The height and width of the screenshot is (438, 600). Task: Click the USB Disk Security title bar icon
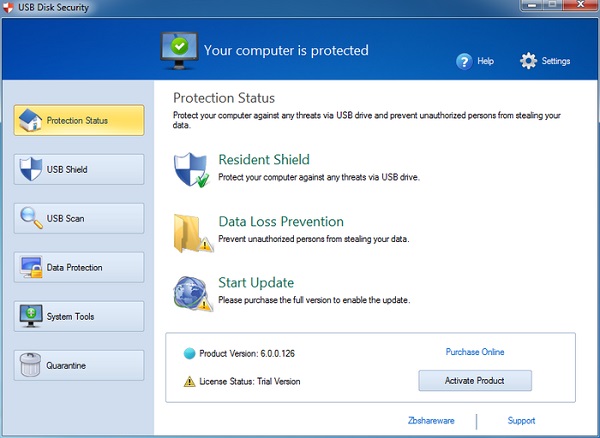tap(7, 7)
